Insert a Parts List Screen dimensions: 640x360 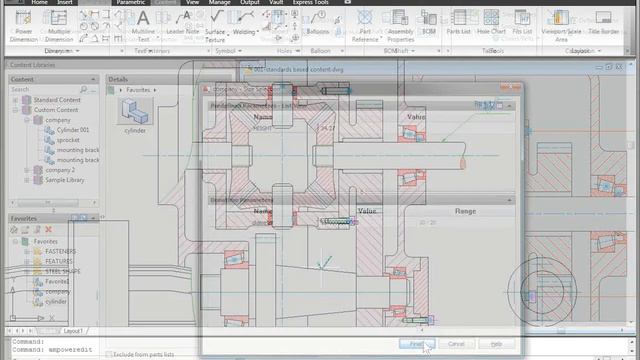[458, 22]
